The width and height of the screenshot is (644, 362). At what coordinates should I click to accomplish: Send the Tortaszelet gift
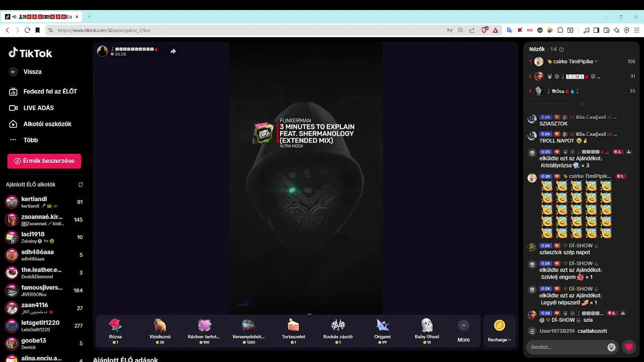pos(293,330)
